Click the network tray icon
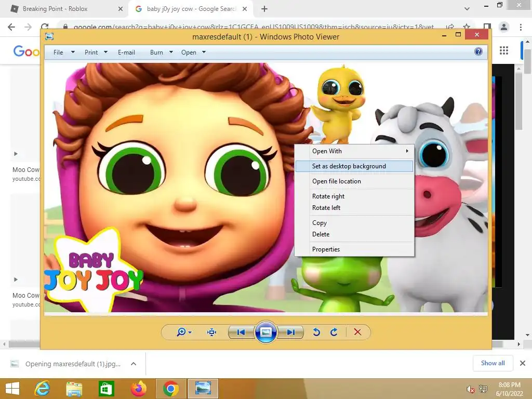Screen dimensions: 532x399 coord(483,389)
